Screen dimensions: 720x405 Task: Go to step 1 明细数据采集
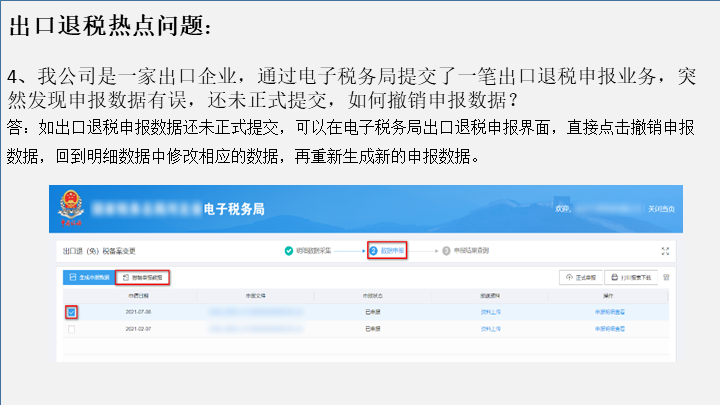click(x=308, y=251)
